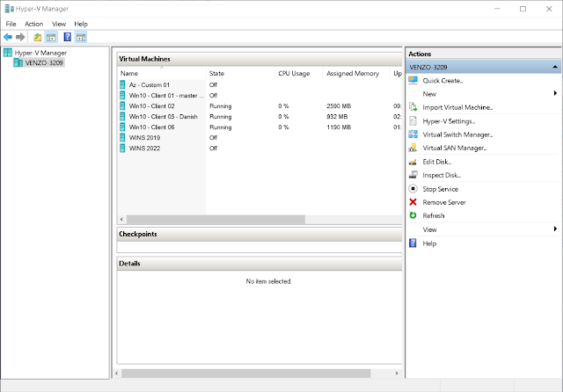This screenshot has width=563, height=392.
Task: Click the bottom pane horizontal scrollbar thumb
Action: tap(246, 374)
